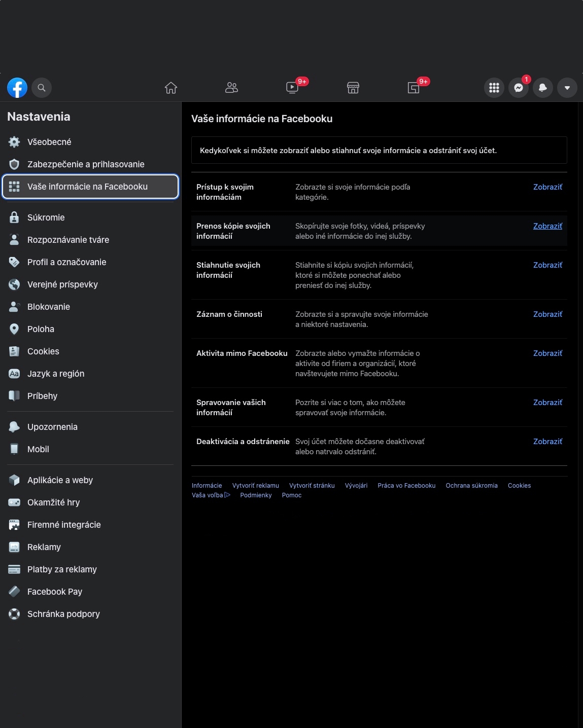
Task: Open the Marketplace storefront icon
Action: point(353,88)
